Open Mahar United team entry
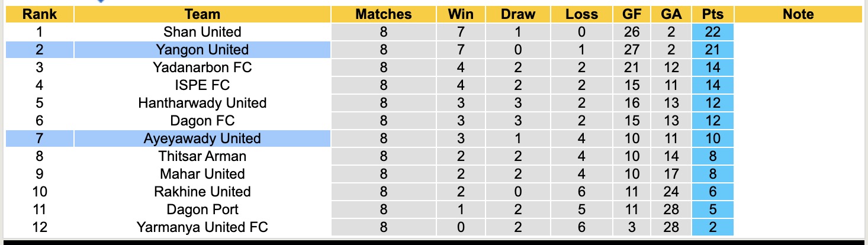The image size is (868, 245). click(202, 174)
